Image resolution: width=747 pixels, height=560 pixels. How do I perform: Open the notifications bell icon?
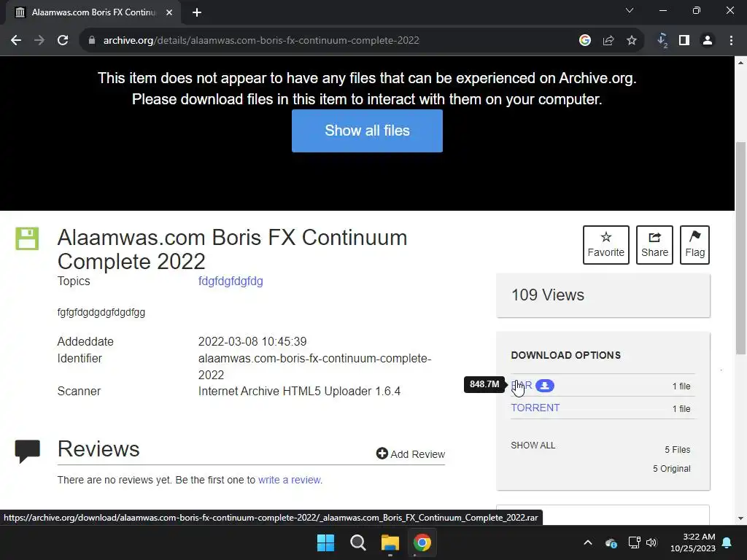(727, 542)
